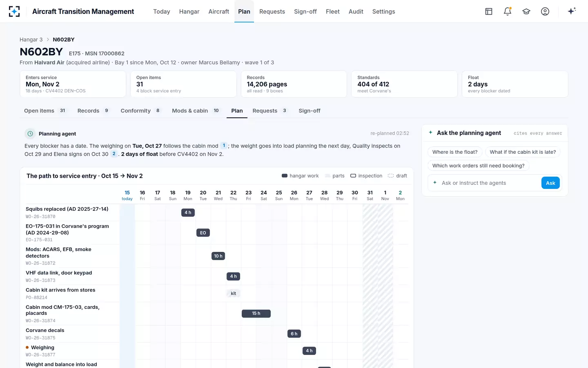Open the graduation cap training icon

[526, 11]
